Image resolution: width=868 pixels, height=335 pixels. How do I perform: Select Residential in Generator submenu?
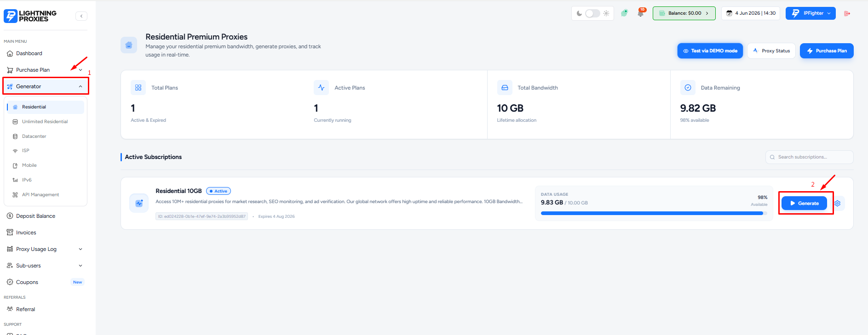coord(46,107)
